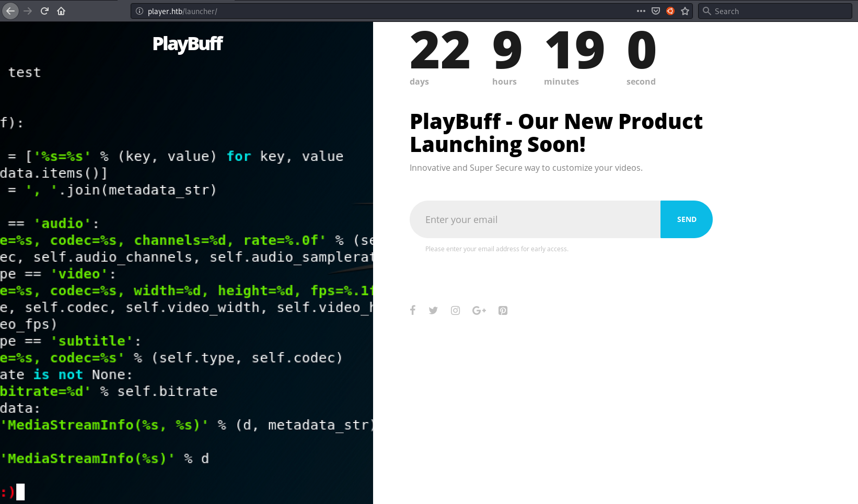Viewport: 858px width, 504px height.
Task: Open the Facebook social icon
Action: [x=413, y=310]
